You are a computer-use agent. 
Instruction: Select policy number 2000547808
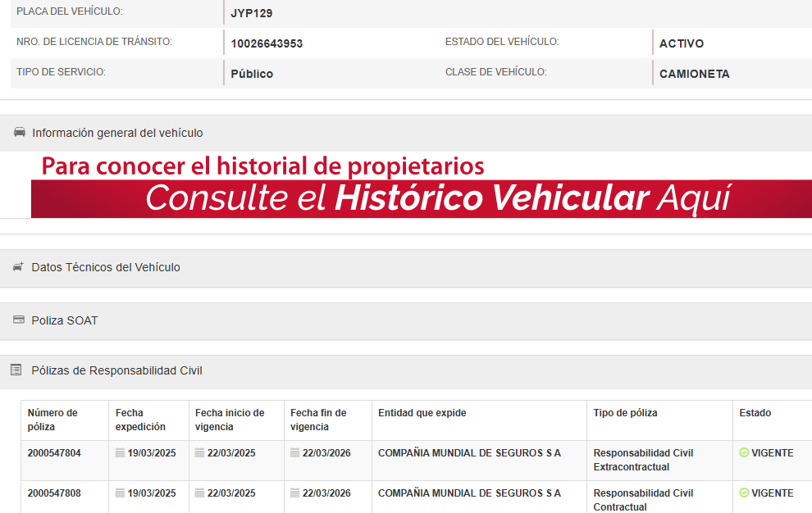pyautogui.click(x=54, y=493)
